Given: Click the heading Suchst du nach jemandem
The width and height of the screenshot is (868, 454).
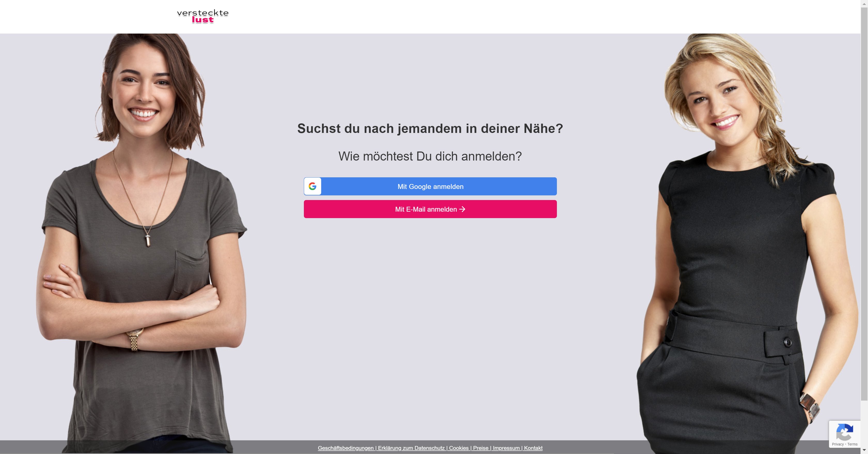Looking at the screenshot, I should coord(430,129).
